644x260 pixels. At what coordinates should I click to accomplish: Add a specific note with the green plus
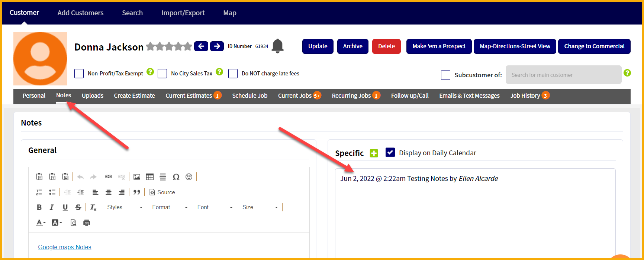point(374,153)
